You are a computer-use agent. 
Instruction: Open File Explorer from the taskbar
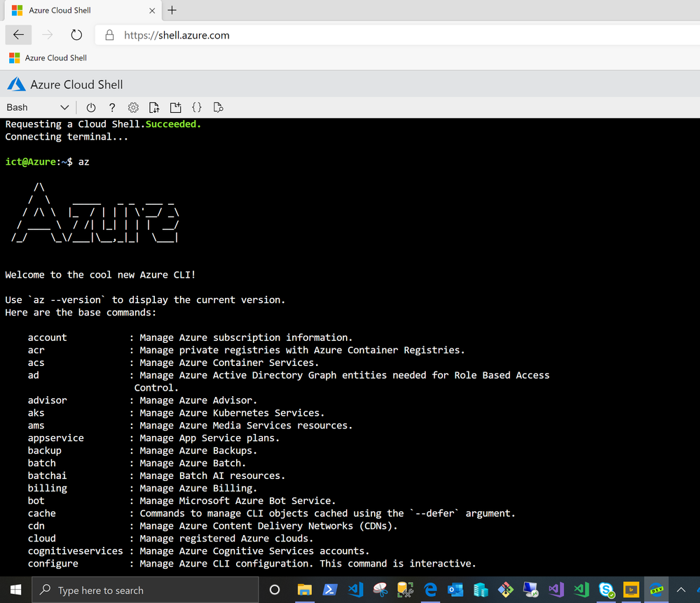(x=305, y=590)
